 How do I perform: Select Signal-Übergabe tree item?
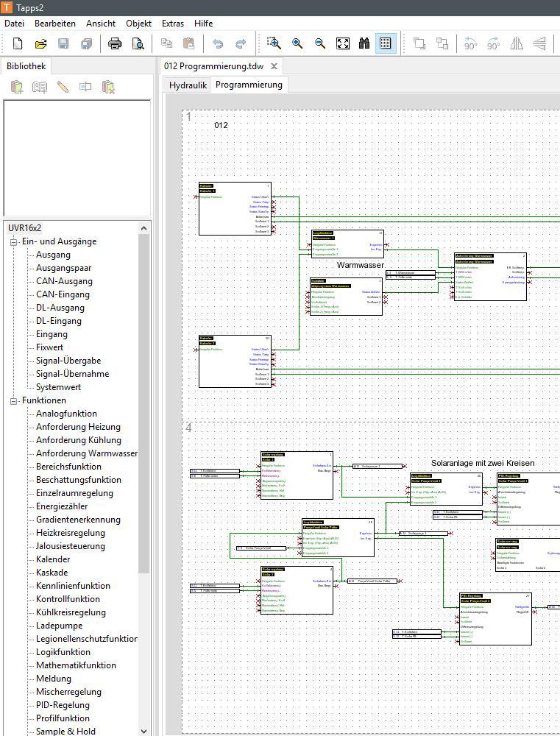pos(68,361)
